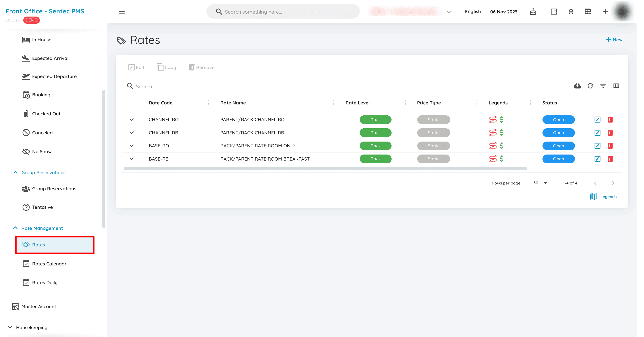Open the floor plan icon in header
Image resolution: width=644 pixels, height=337 pixels.
554,11
